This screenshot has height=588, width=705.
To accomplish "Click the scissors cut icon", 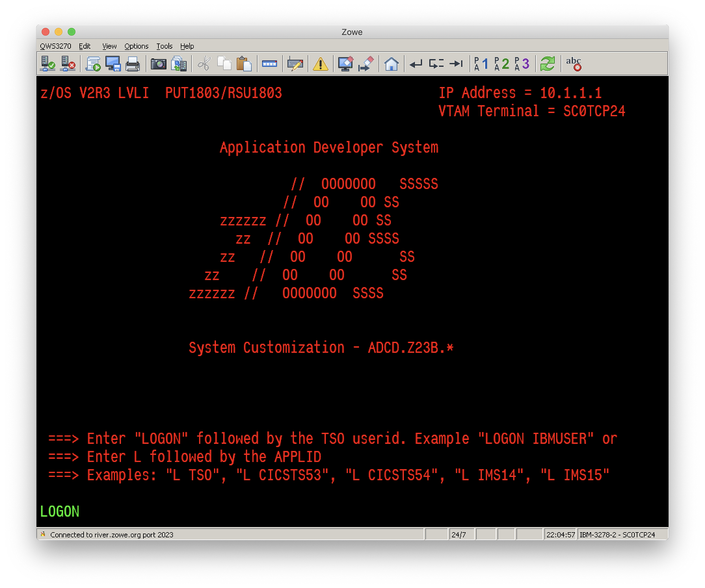I will [204, 64].
